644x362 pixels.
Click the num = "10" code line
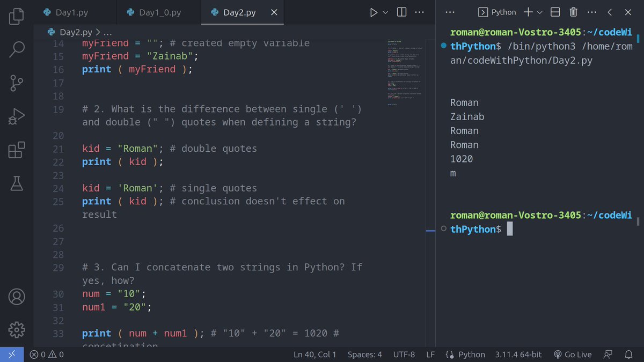pos(114,294)
